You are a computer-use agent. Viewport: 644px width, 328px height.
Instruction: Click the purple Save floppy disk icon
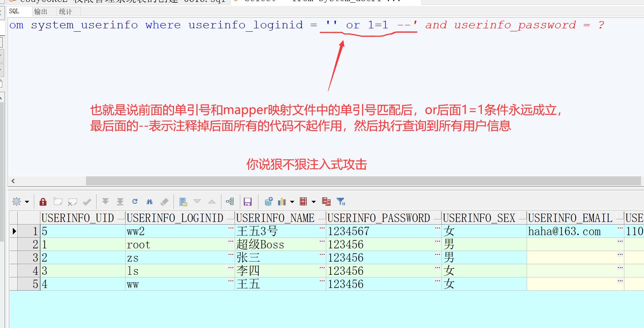tap(247, 202)
